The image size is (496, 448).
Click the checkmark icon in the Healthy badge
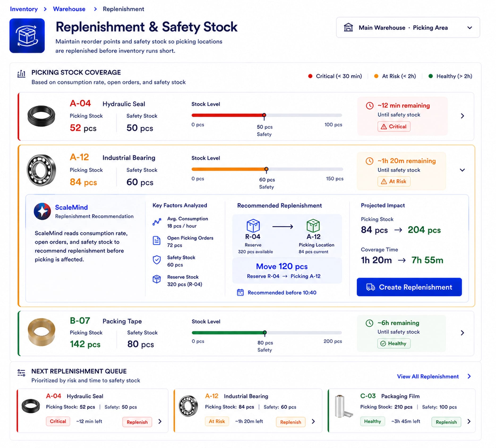click(x=383, y=344)
